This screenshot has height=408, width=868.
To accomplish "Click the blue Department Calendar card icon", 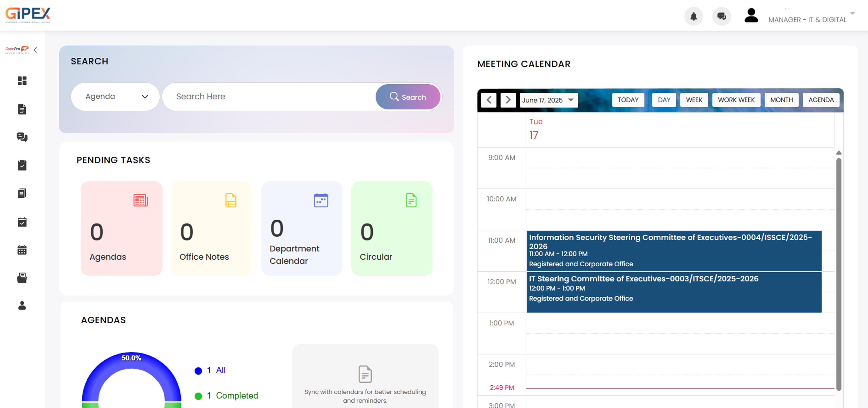I will pyautogui.click(x=321, y=200).
